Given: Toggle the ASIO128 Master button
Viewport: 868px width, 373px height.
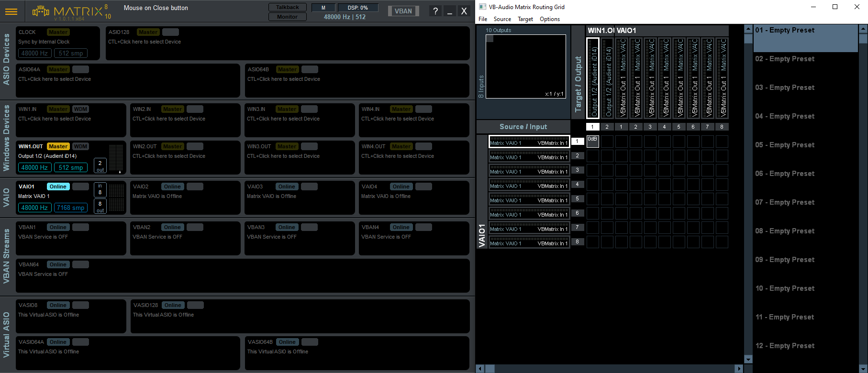Looking at the screenshot, I should tap(148, 32).
